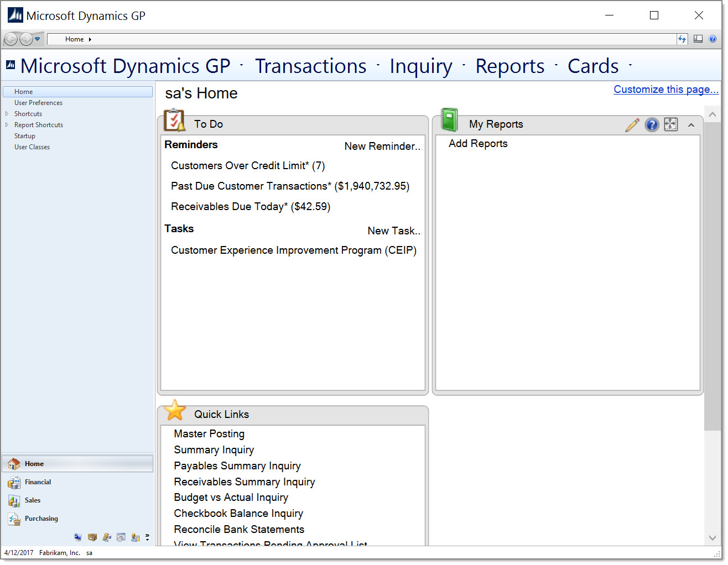Click the vertical scrollbar thumb
The image size is (728, 565).
[x=713, y=276]
